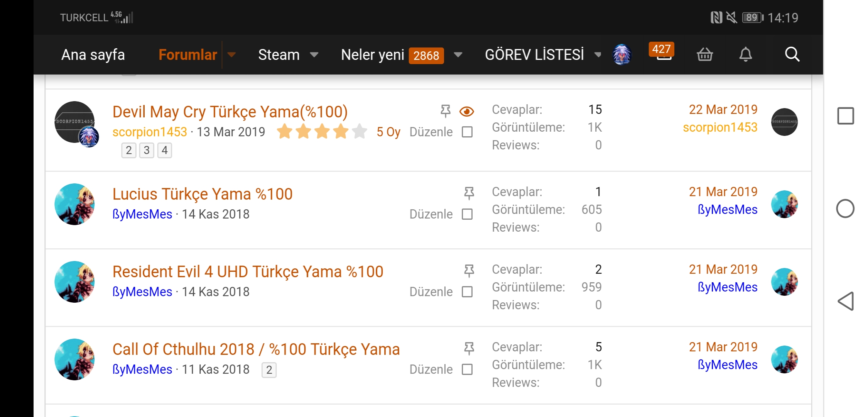Select checkbox for Call Of Cthulhu thread

point(467,370)
